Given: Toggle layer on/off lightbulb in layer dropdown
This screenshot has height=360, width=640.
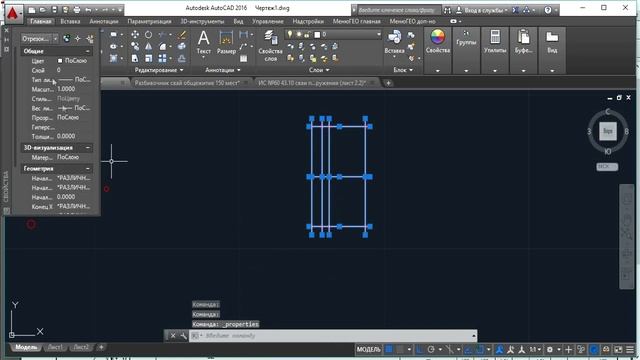Looking at the screenshot, I should click(x=290, y=35).
